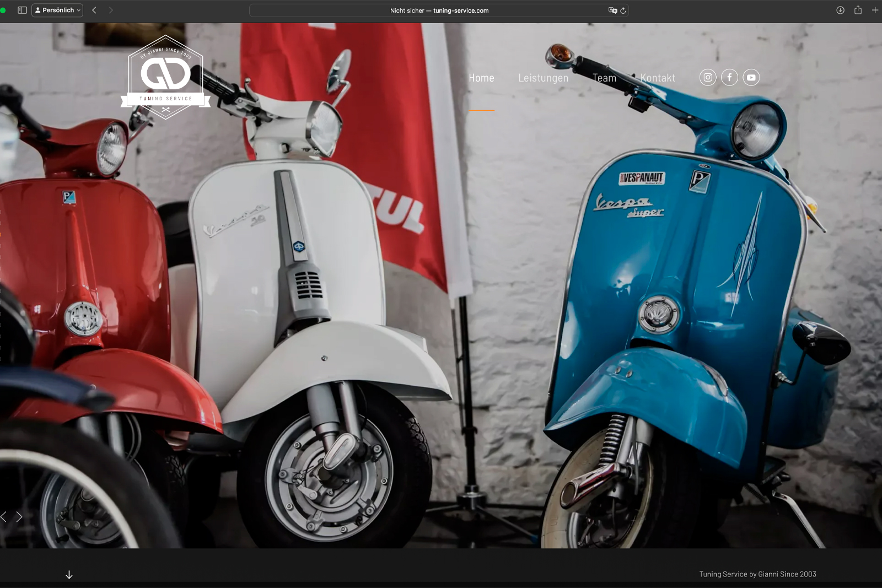
Task: Open the Kontakt page link
Action: pos(658,78)
